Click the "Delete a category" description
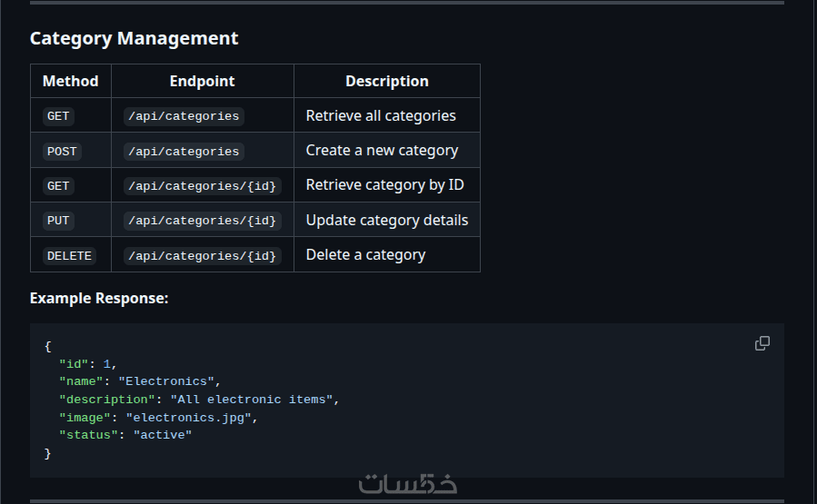This screenshot has height=504, width=817. [x=365, y=254]
